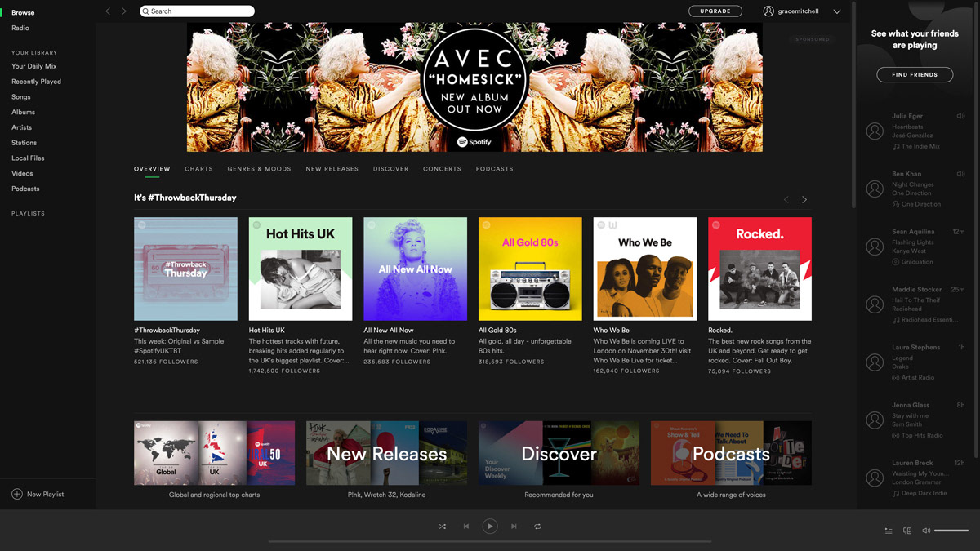This screenshot has height=551, width=980.
Task: Open the #ThrowbackThursday playlist cover
Action: tap(185, 269)
